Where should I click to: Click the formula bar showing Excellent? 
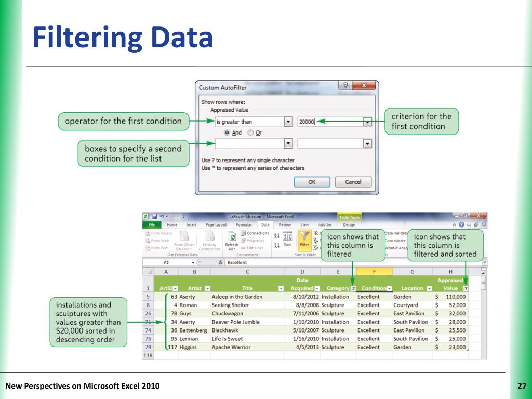click(x=353, y=262)
